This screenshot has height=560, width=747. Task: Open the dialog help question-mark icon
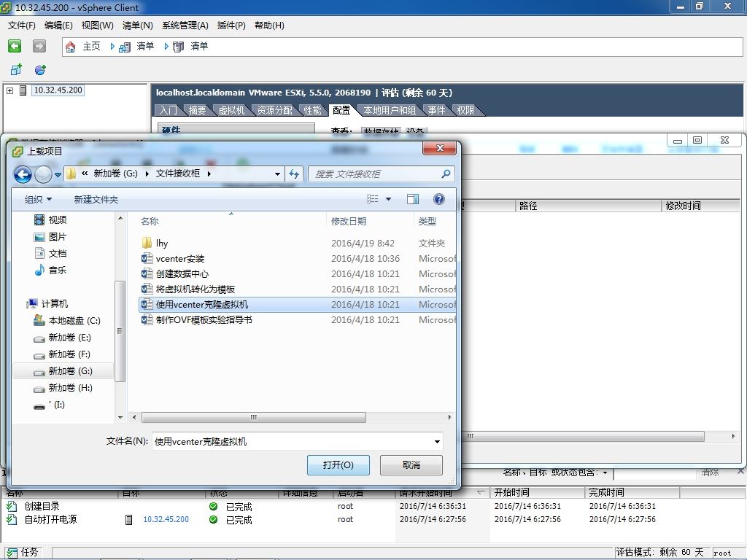coord(438,199)
